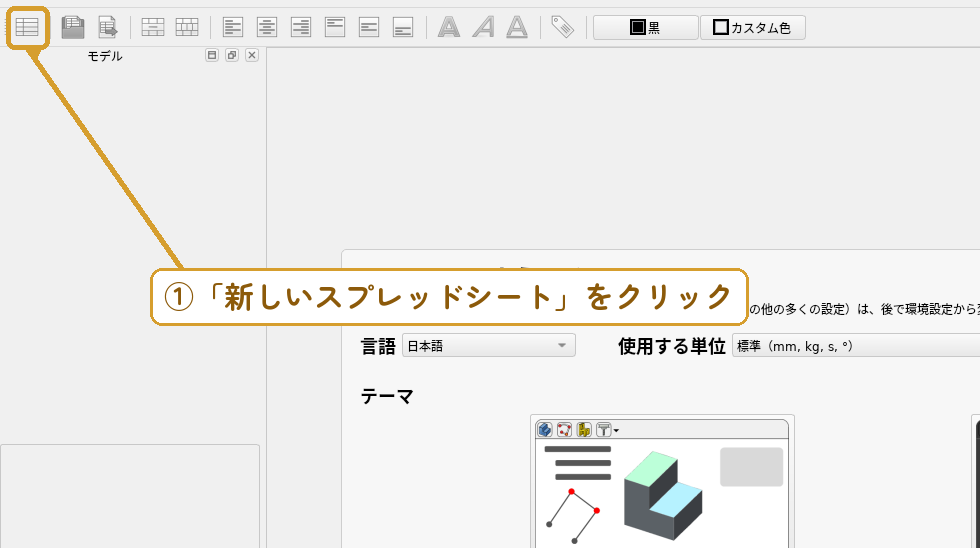Click the Export spreadsheet icon
Image resolution: width=980 pixels, height=548 pixels.
(x=108, y=27)
